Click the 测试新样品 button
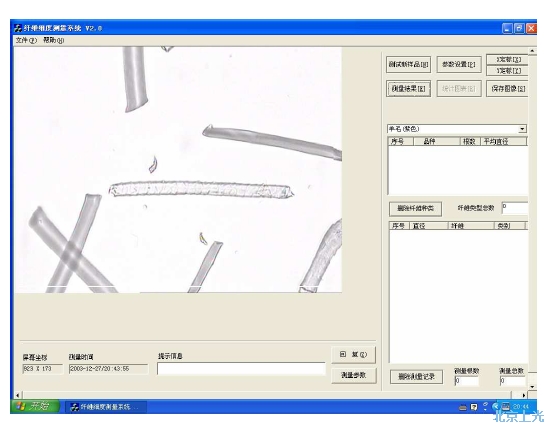This screenshot has width=545, height=423. pos(408,64)
